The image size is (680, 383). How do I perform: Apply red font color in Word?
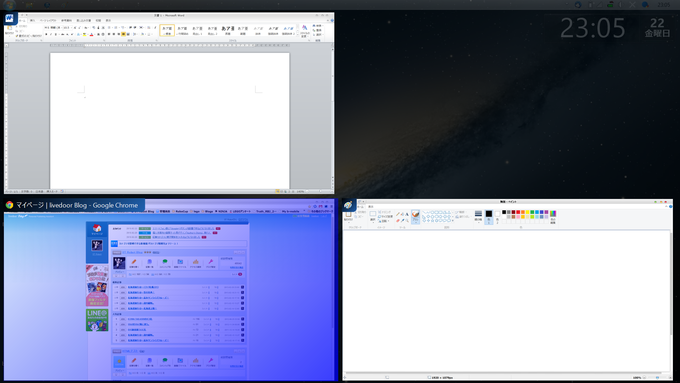(x=91, y=34)
